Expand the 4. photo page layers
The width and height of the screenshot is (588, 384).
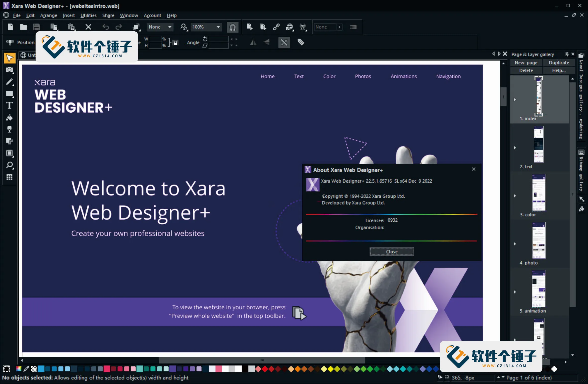(x=515, y=244)
